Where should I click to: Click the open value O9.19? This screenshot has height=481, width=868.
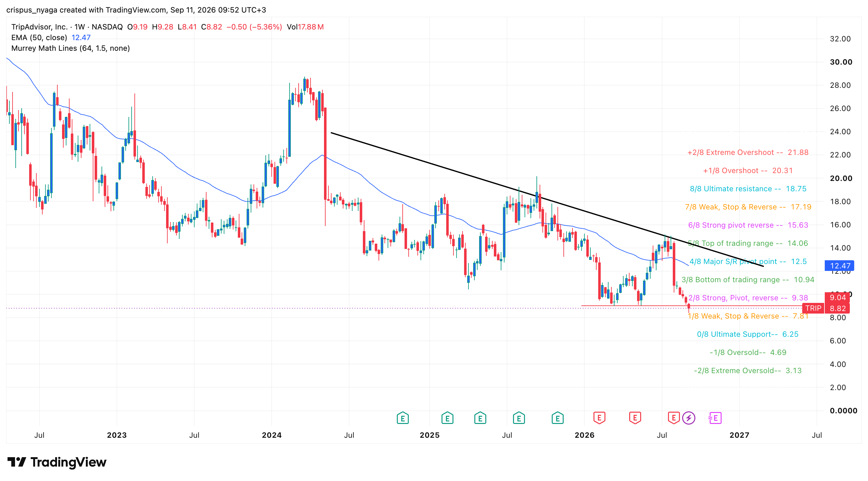(138, 27)
